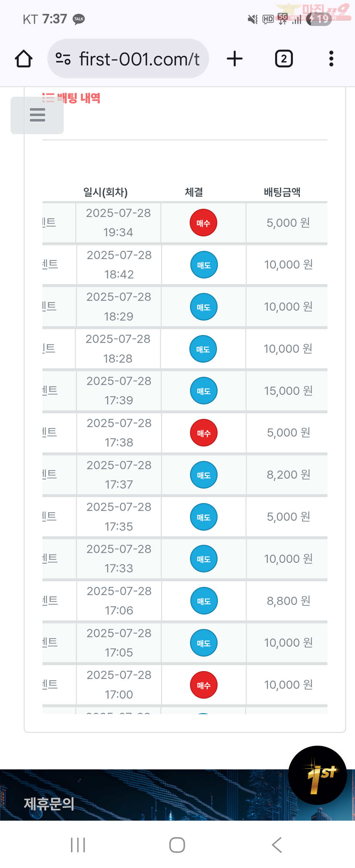Tap the Android back navigation button

point(276,845)
